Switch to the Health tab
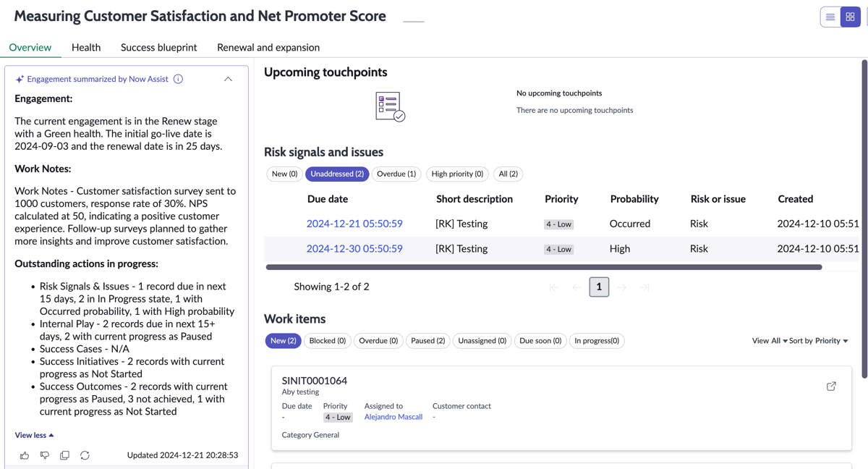The image size is (868, 469). (86, 47)
